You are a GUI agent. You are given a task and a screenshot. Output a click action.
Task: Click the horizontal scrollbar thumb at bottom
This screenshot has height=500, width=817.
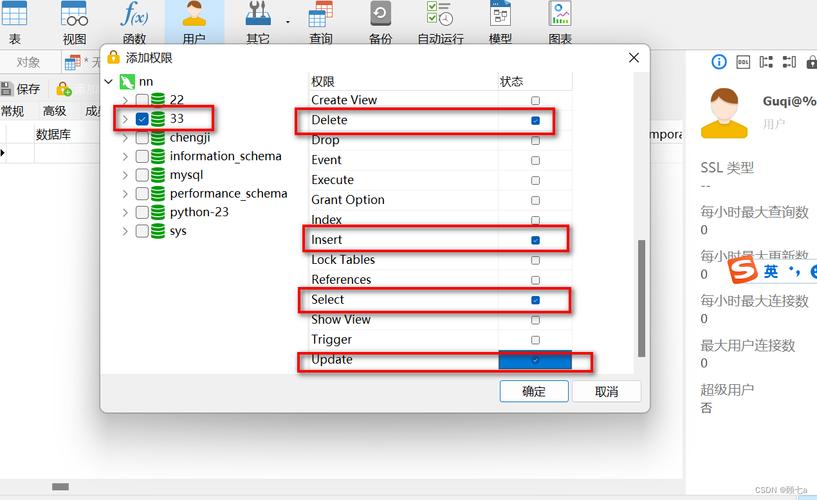click(60, 486)
